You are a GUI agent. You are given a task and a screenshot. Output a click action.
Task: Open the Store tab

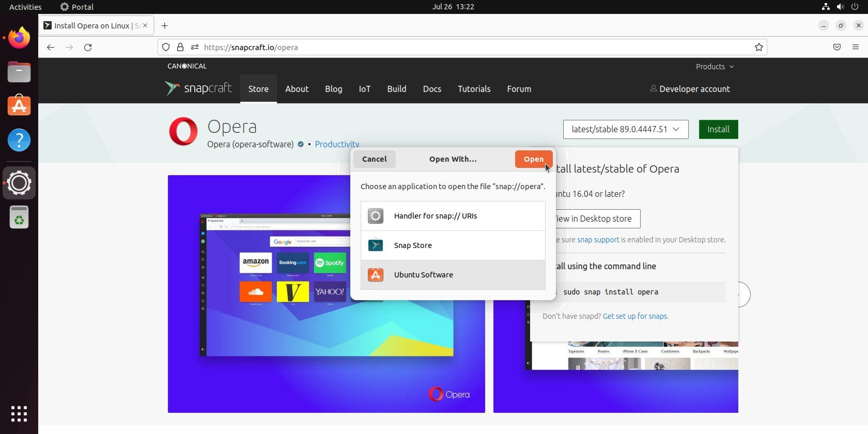pos(258,89)
